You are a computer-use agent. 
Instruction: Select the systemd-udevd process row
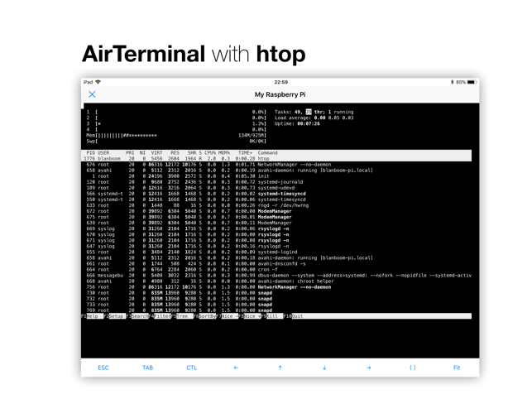(x=276, y=188)
